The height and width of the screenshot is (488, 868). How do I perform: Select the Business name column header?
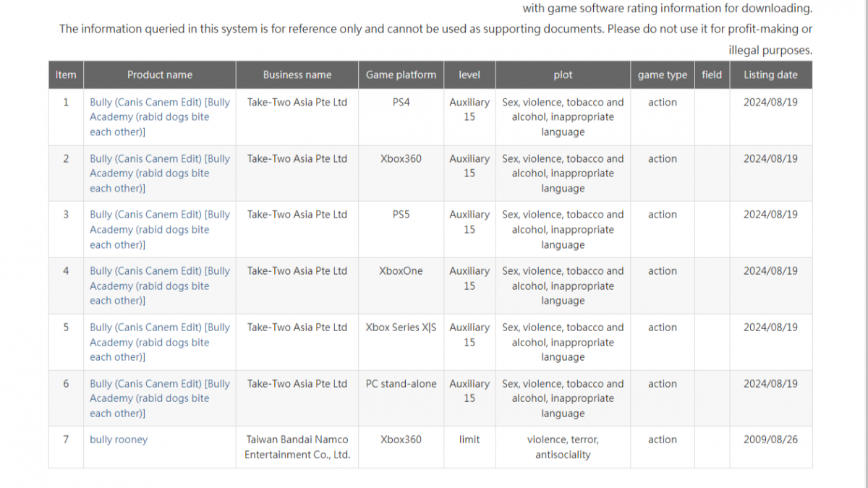click(297, 74)
